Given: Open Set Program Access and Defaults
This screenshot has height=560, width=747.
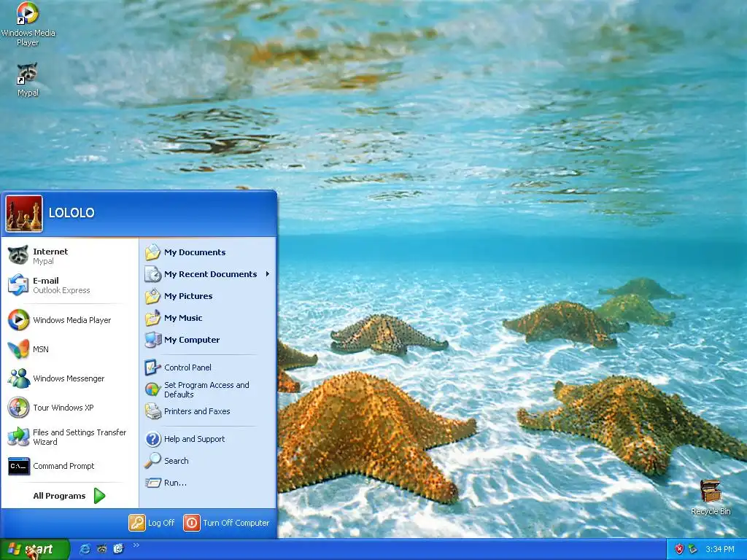Looking at the screenshot, I should point(208,389).
